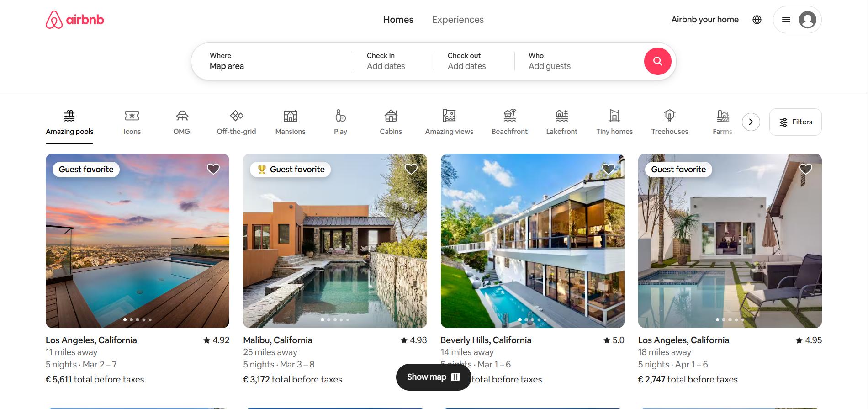Viewport: 868px width, 409px height.
Task: Select the Amazing pools category tab
Action: pyautogui.click(x=69, y=122)
